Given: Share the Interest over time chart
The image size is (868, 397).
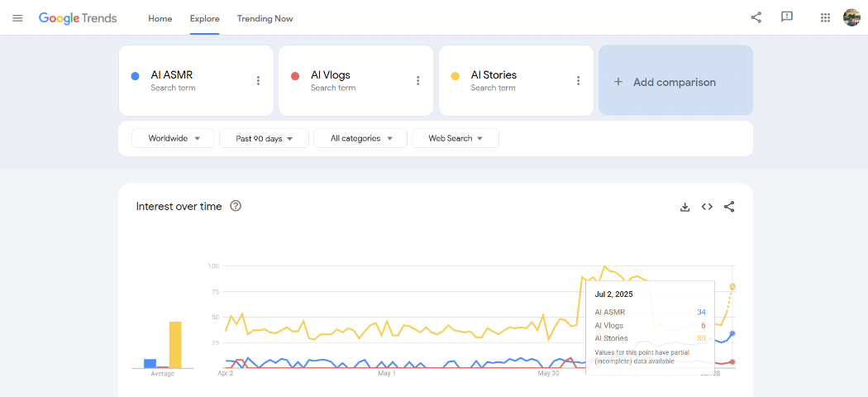Looking at the screenshot, I should [729, 207].
